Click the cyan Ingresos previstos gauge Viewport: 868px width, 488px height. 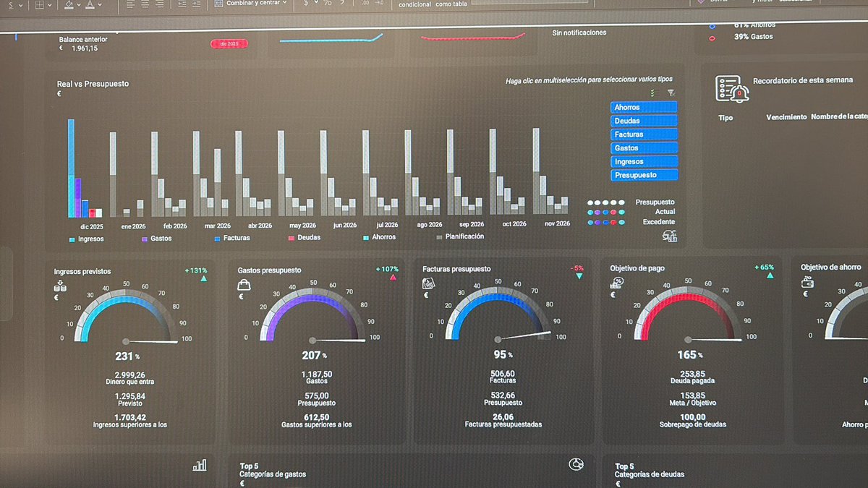(126, 314)
